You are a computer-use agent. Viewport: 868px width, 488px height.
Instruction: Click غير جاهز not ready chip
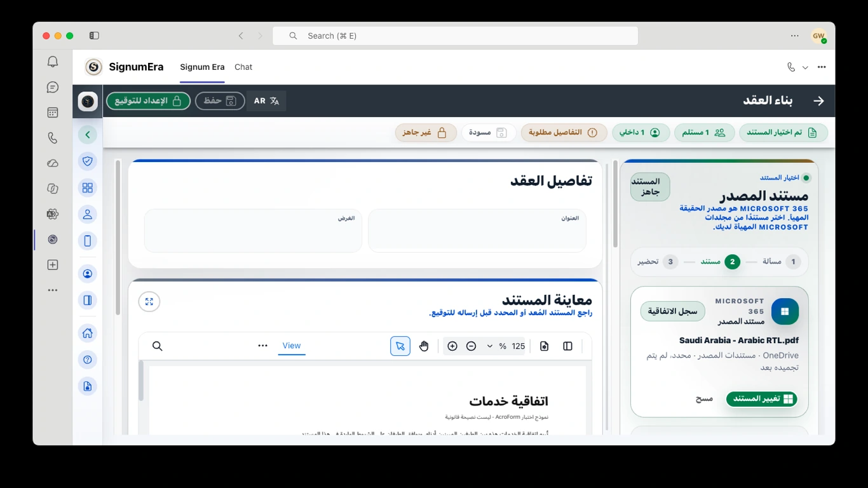pos(426,133)
